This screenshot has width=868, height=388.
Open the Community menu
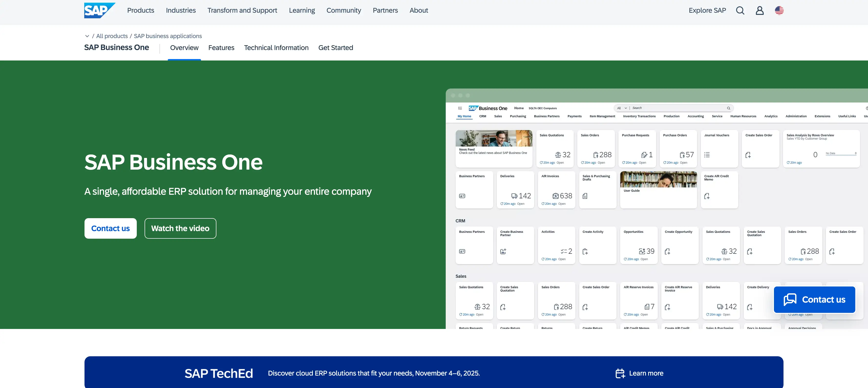coord(343,10)
